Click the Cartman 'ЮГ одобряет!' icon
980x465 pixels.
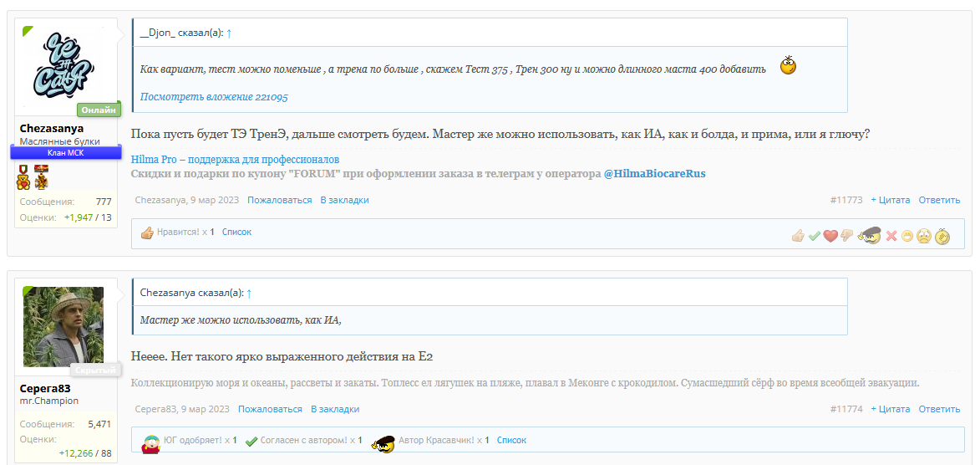[150, 442]
